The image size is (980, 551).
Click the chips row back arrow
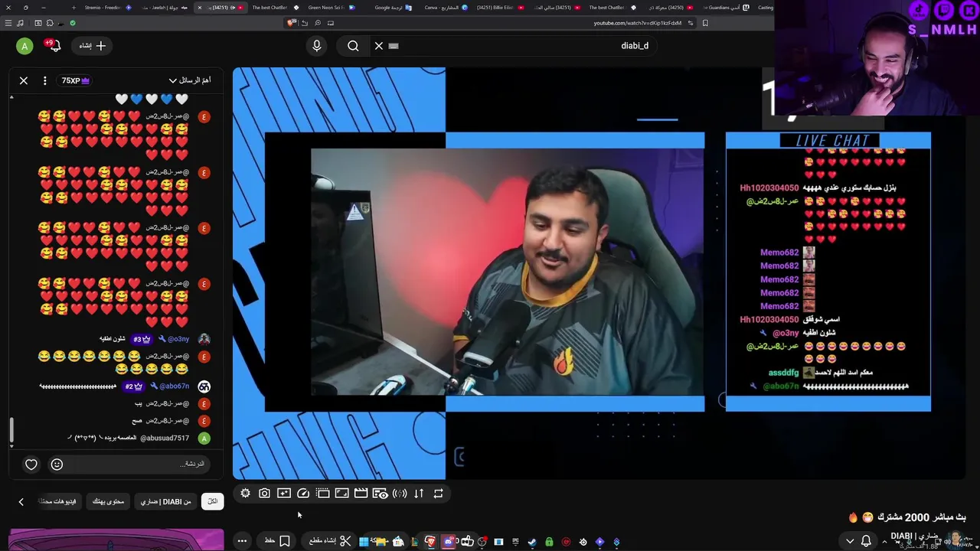(21, 502)
